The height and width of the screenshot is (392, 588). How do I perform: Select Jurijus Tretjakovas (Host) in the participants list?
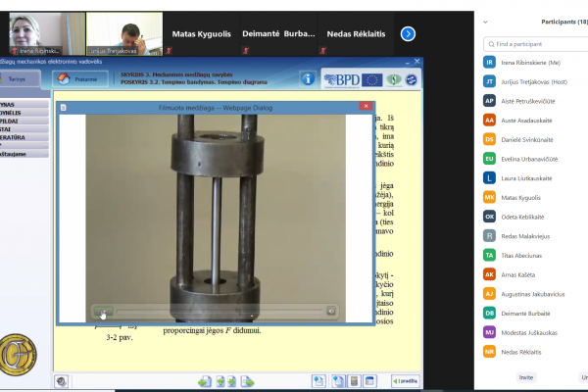pos(535,81)
